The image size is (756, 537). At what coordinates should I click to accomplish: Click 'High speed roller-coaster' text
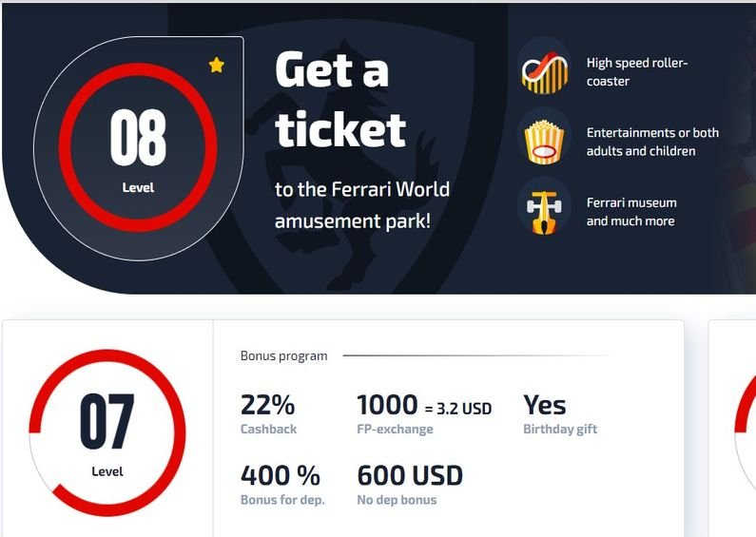click(637, 72)
